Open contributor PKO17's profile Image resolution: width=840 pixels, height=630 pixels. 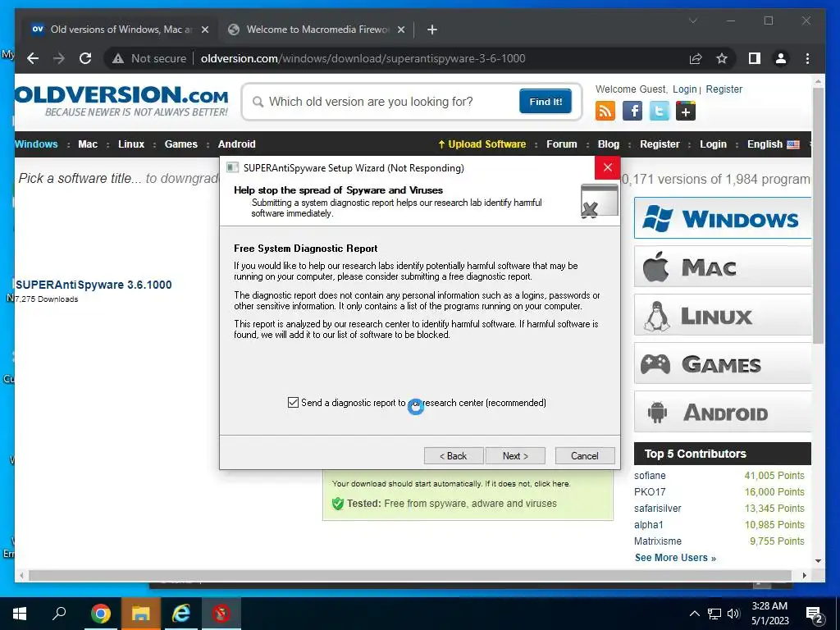tap(650, 492)
